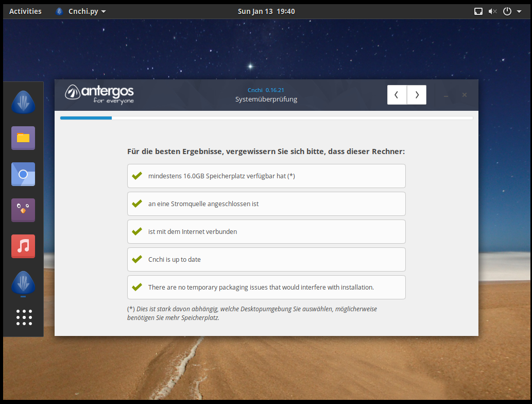Viewport: 532px width, 404px height.
Task: Open the Activities overview
Action: pos(25,11)
